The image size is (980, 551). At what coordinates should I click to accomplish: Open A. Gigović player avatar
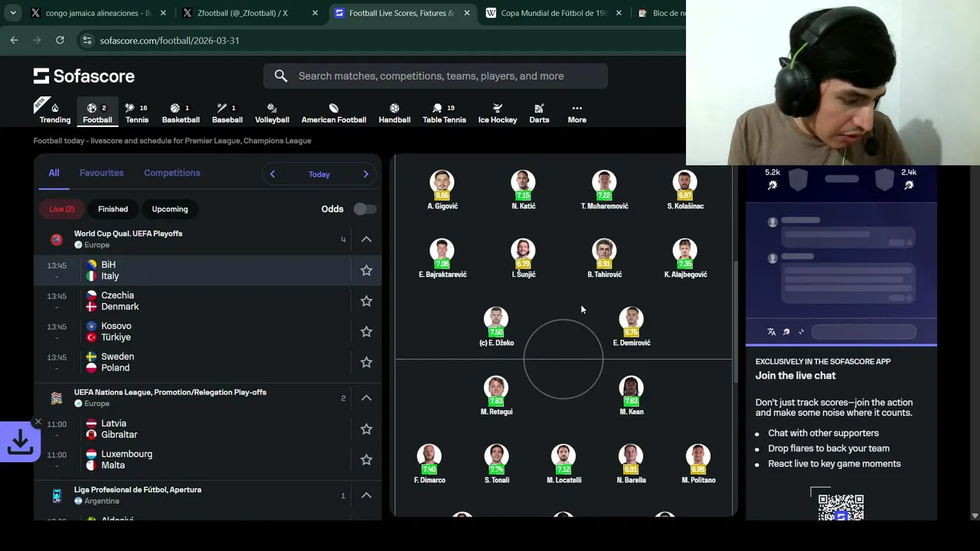(x=442, y=183)
